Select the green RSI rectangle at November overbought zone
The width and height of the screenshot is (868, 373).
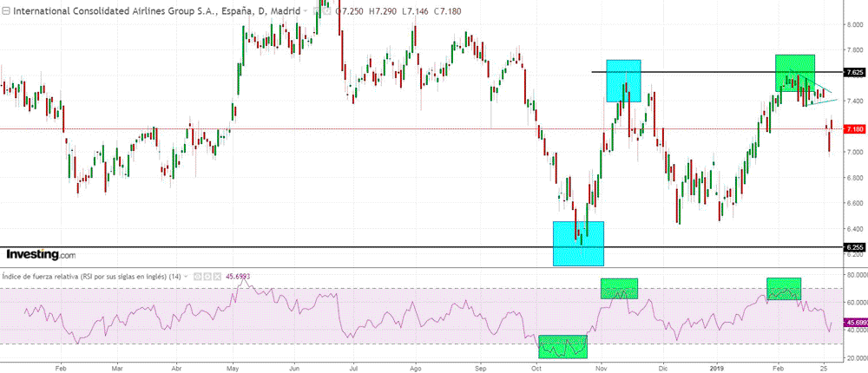tap(620, 288)
